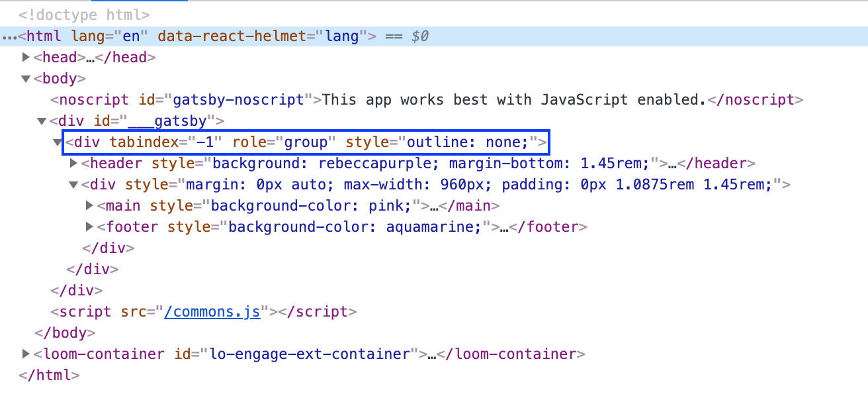
Task: Expand the main element with pink background
Action: point(89,205)
